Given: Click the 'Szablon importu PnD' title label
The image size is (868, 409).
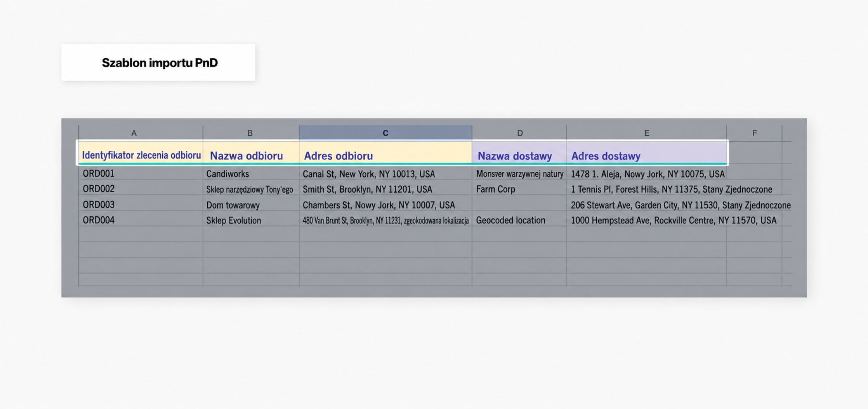Looking at the screenshot, I should click(160, 63).
